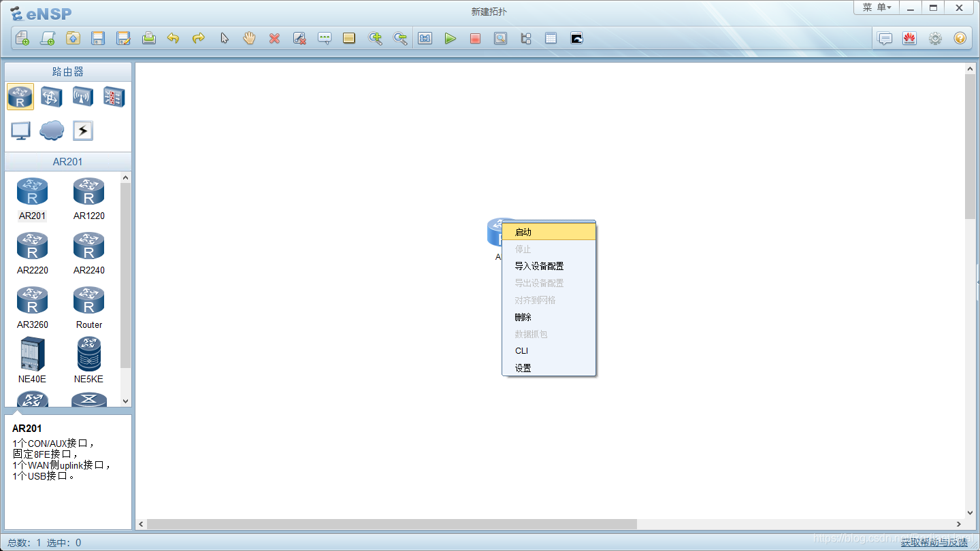
Task: Click the AR201 description title text
Action: 27,429
